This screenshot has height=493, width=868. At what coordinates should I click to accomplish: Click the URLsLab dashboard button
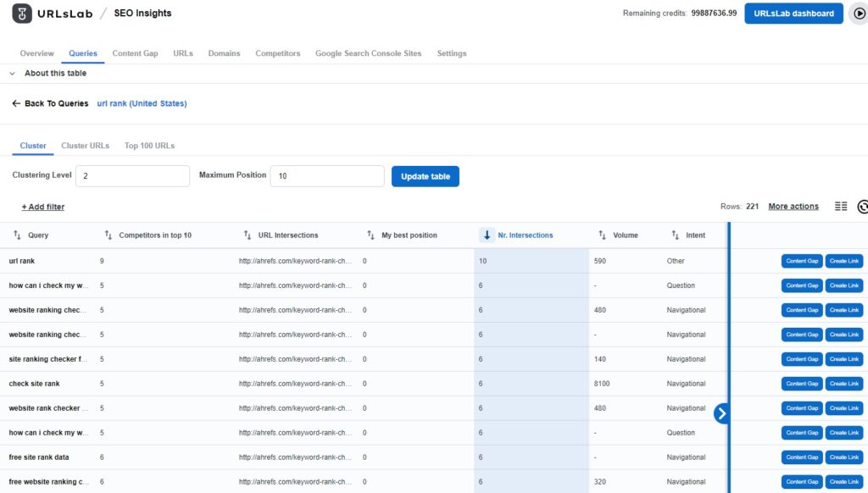pyautogui.click(x=793, y=13)
